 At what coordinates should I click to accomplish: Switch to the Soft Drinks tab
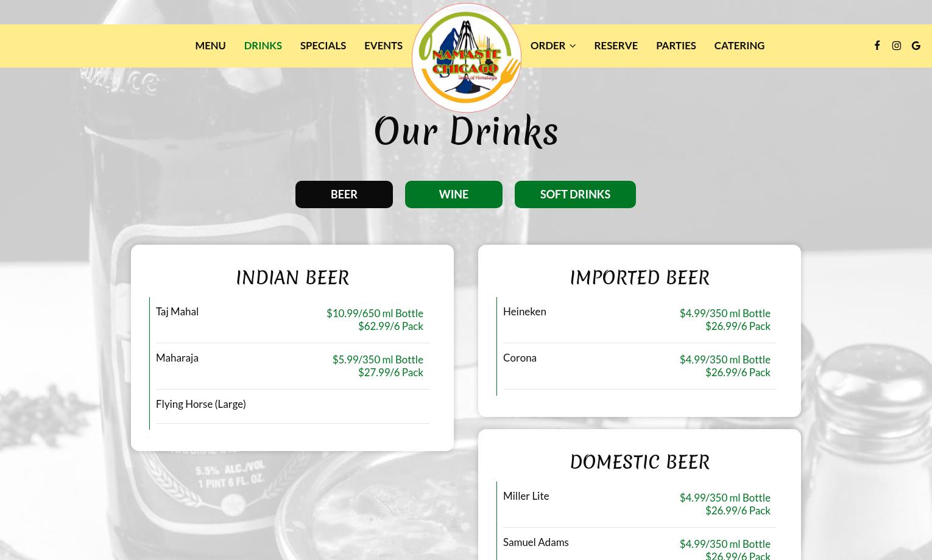(575, 194)
